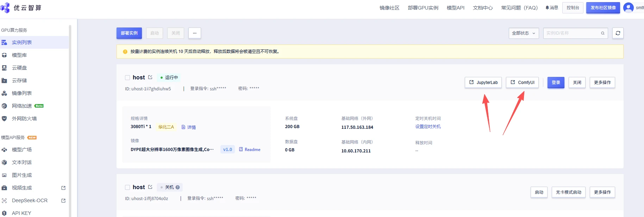This screenshot has height=217, width=644.
Task: Click the user avatar icon in the top bar
Action: click(628, 7)
